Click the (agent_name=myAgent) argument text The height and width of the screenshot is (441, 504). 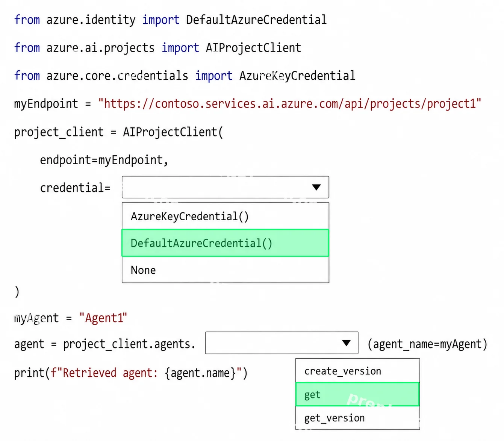tap(427, 344)
